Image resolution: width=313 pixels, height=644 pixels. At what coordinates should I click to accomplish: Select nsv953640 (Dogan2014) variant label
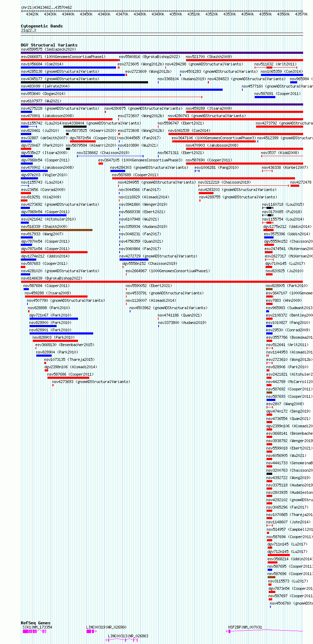pos(43,94)
